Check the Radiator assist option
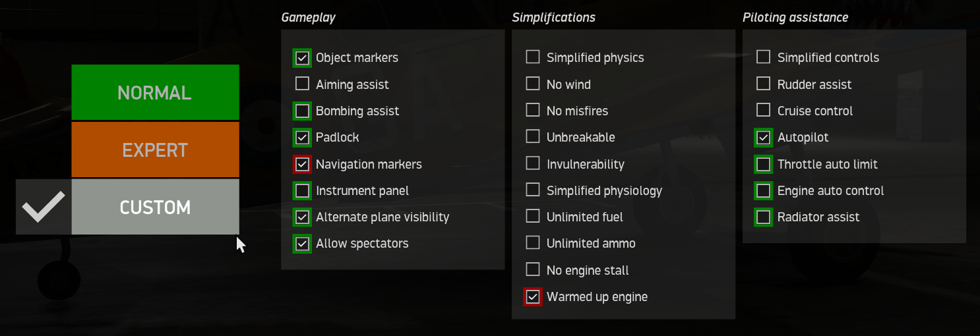Screen dimensions: 980x336 [764, 217]
